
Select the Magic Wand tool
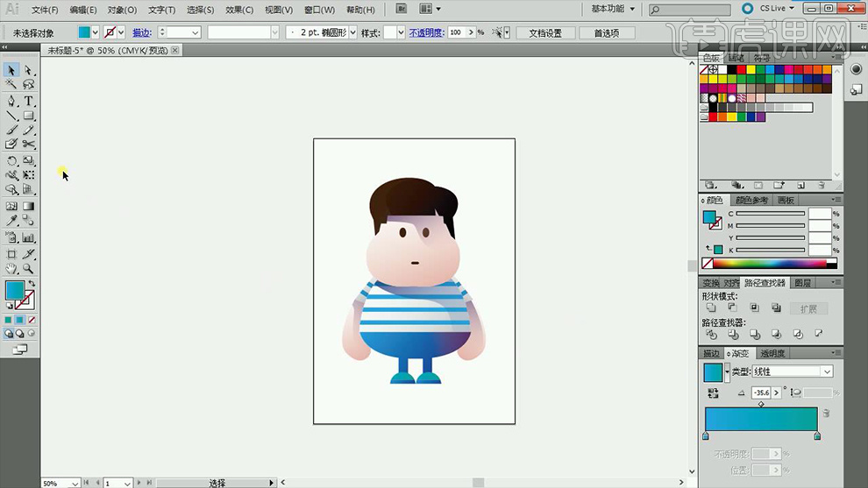tap(11, 85)
